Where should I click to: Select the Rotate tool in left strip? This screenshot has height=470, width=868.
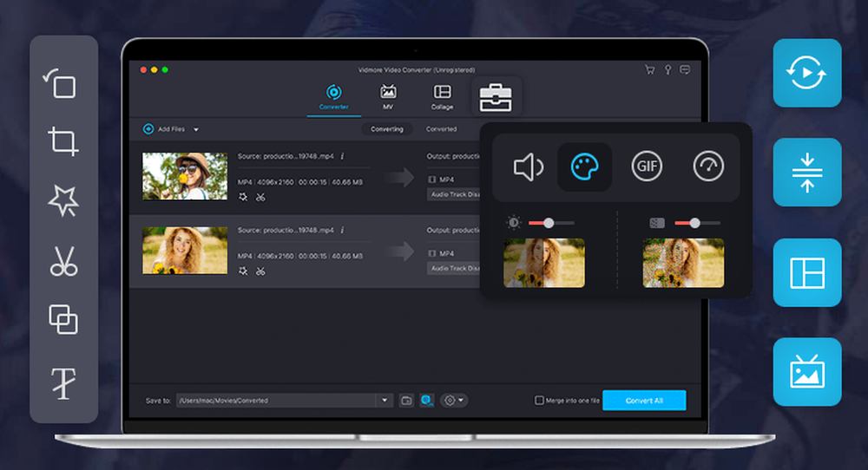click(61, 83)
